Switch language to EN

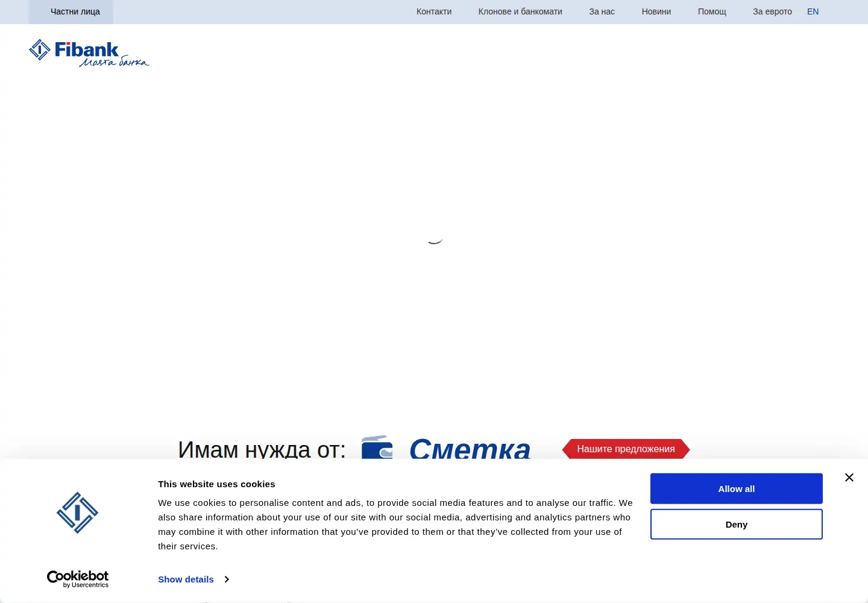(813, 11)
